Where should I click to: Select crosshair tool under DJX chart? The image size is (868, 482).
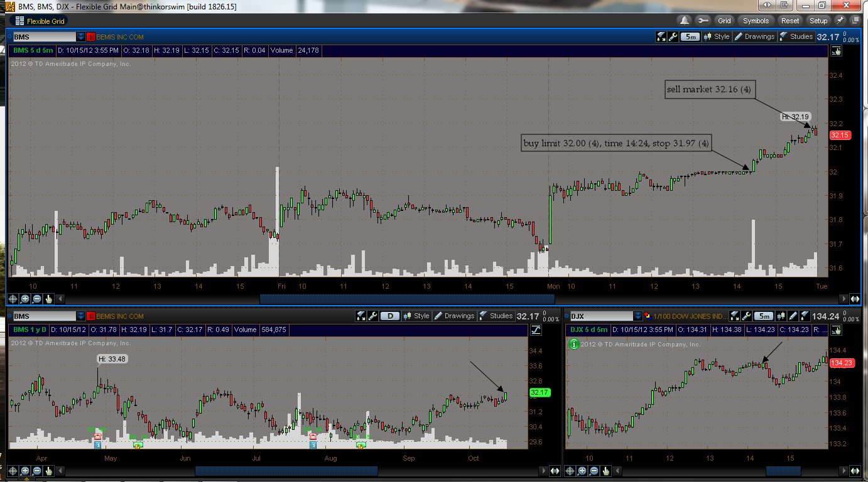tap(570, 470)
